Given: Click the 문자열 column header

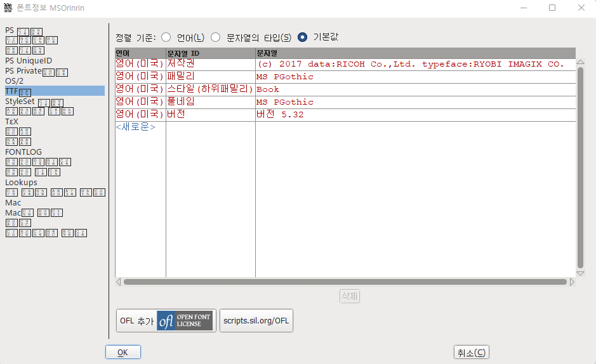Looking at the screenshot, I should pyautogui.click(x=416, y=53).
